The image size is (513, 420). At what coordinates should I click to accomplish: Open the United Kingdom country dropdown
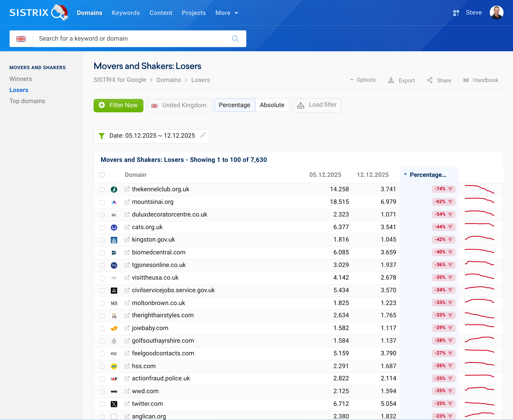coord(179,105)
